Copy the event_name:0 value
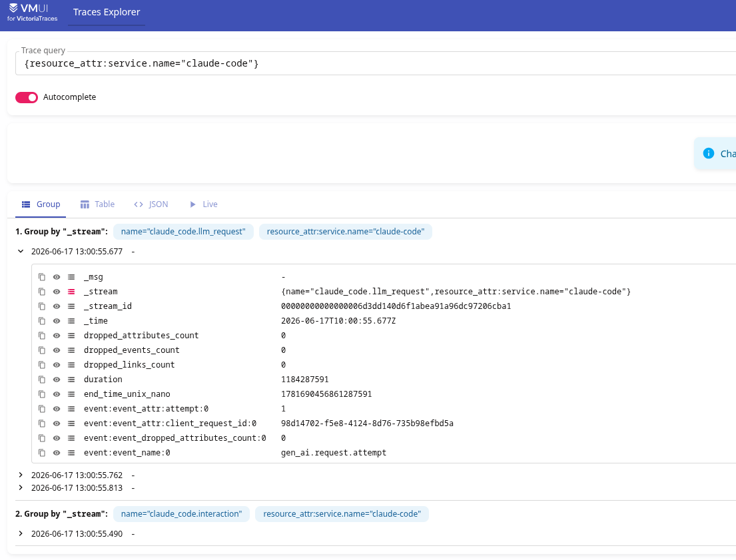 point(42,453)
